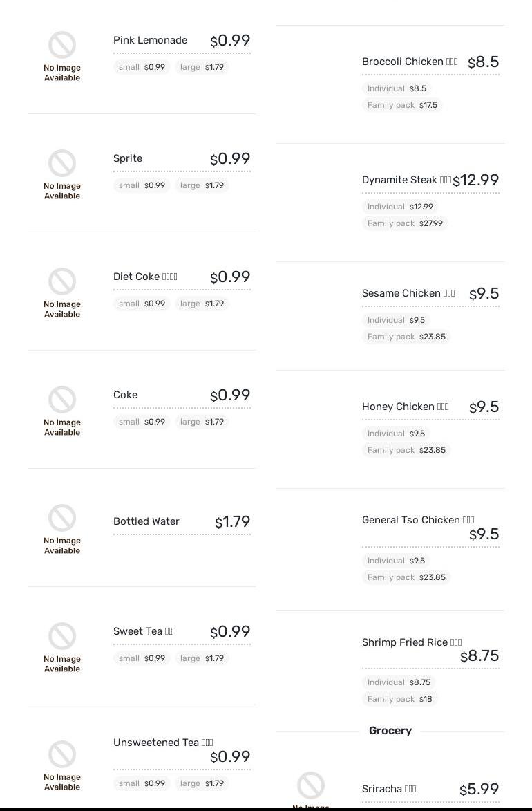Choose the small $0.99 Sprite size

(142, 185)
